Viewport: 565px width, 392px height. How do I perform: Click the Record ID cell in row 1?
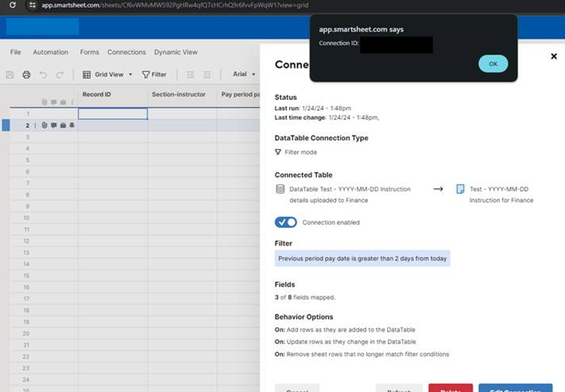coord(113,114)
